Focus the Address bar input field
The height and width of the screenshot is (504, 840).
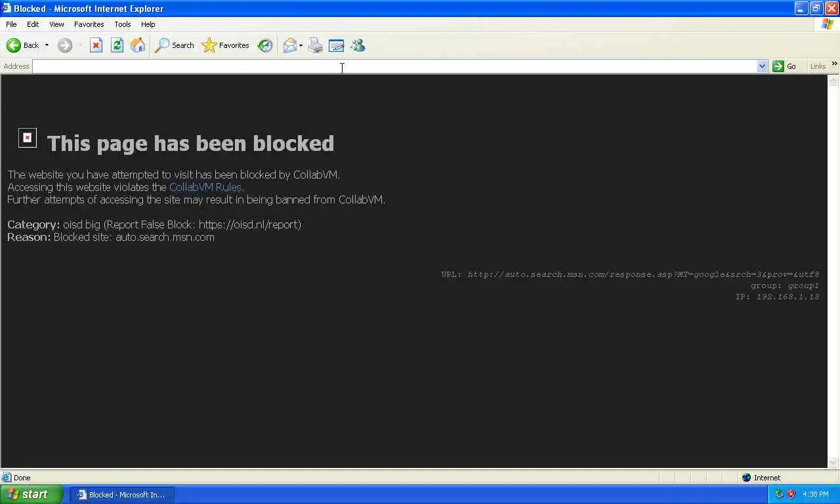[x=395, y=66]
